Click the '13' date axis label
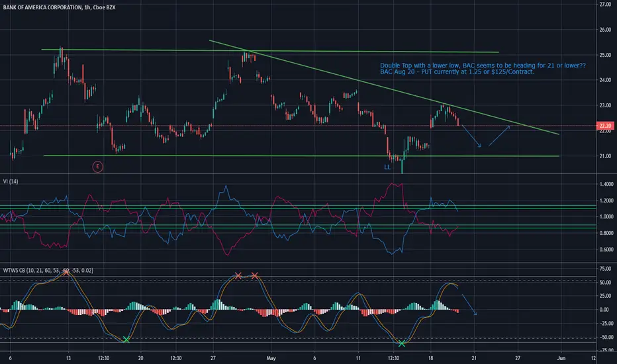617x364 pixels. click(68, 358)
